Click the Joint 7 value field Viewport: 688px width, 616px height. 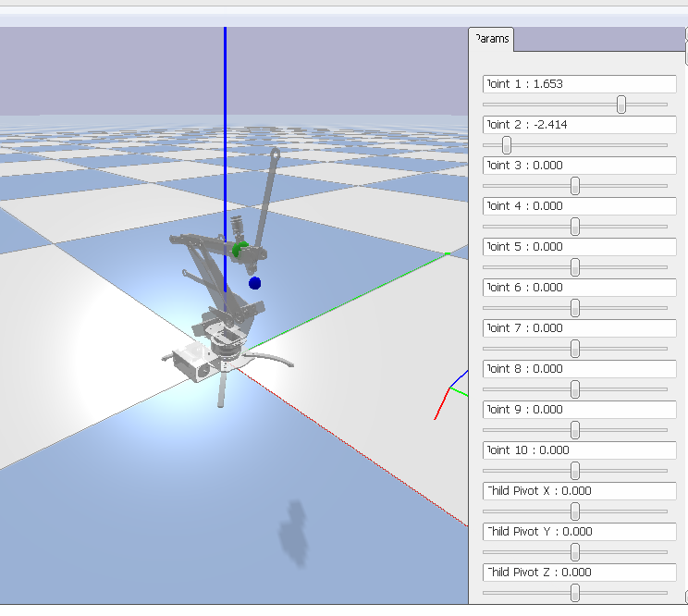[579, 328]
